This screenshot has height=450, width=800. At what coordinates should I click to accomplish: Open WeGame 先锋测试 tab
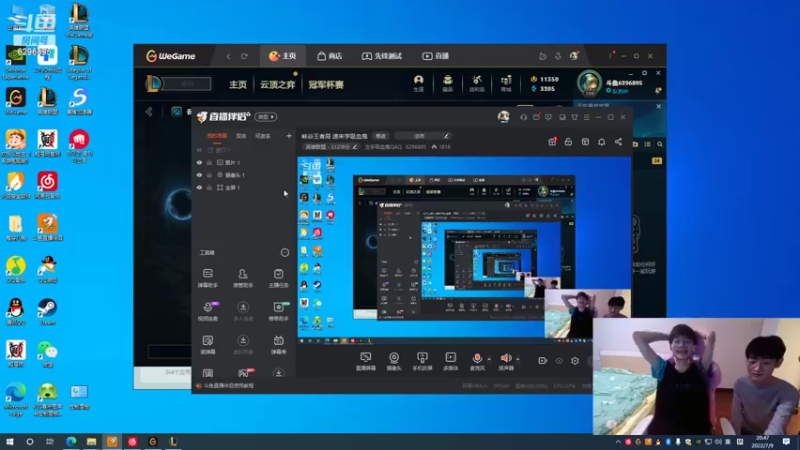pyautogui.click(x=382, y=56)
